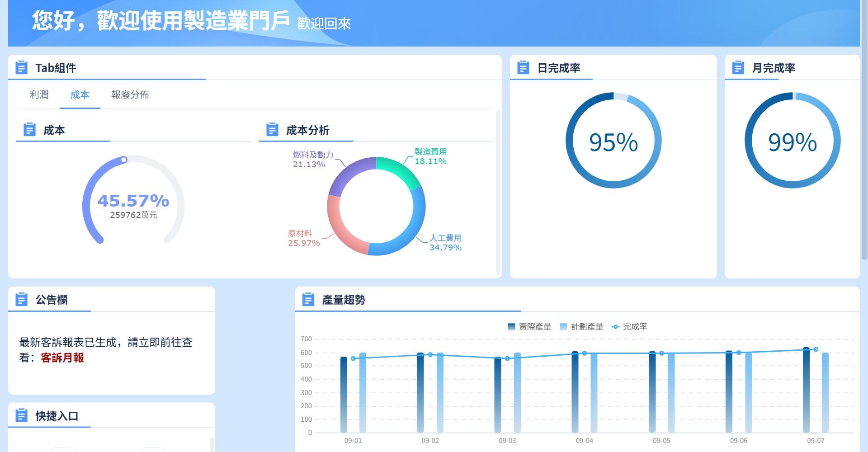Screen dimensions: 868x452
Task: Select the 成本 tab
Action: (x=80, y=95)
